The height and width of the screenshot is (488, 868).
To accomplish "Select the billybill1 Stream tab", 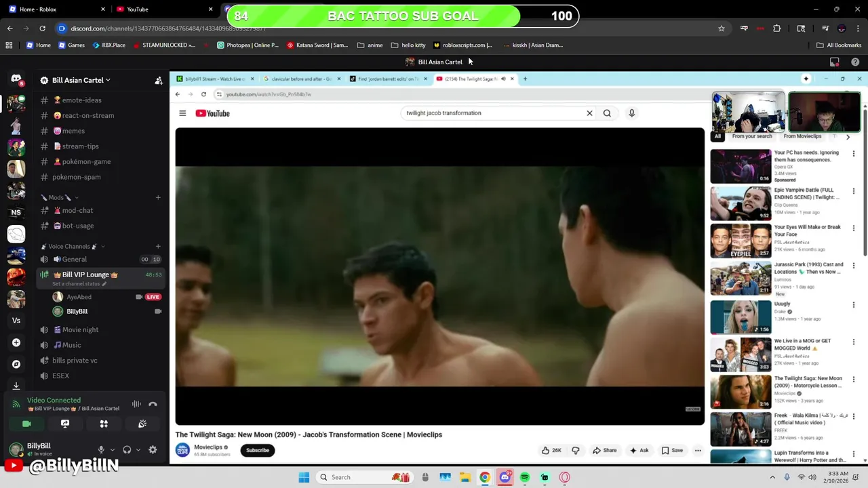I will coord(214,79).
